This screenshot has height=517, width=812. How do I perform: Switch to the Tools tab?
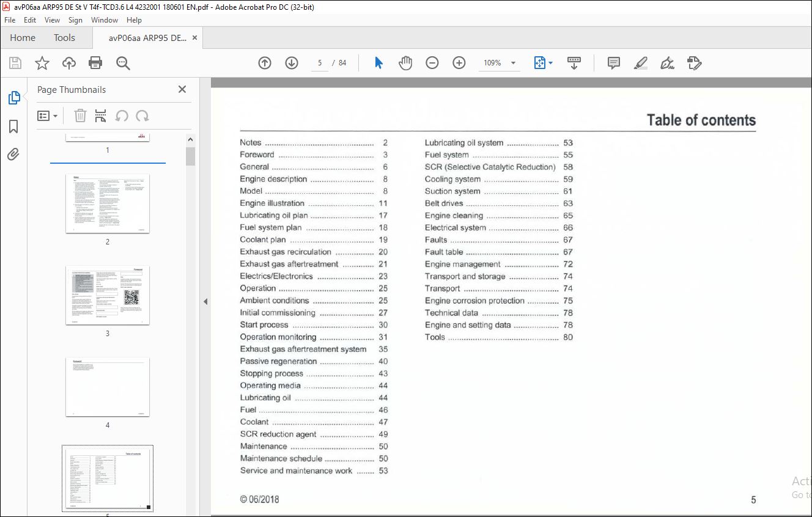click(x=64, y=38)
